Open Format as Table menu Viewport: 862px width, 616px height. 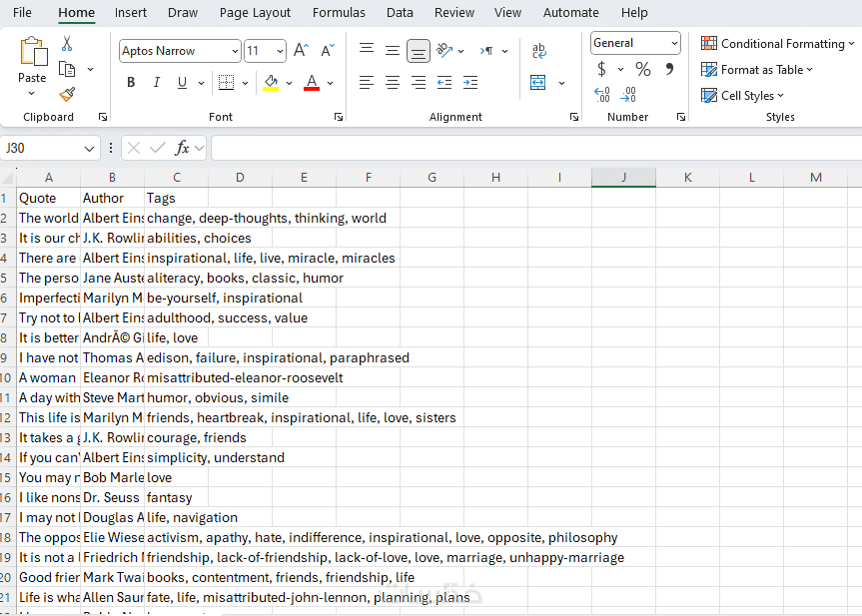(x=756, y=70)
